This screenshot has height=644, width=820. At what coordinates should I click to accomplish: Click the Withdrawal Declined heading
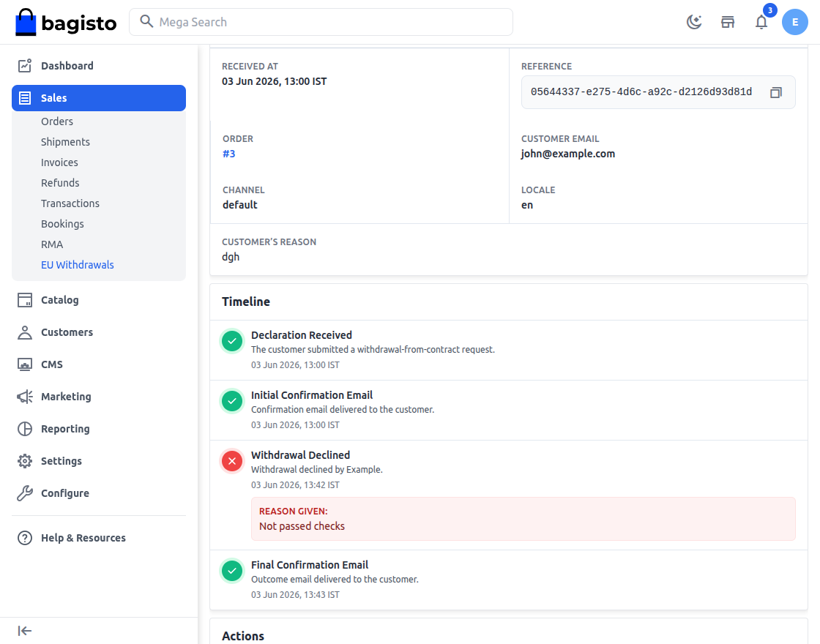(x=300, y=455)
